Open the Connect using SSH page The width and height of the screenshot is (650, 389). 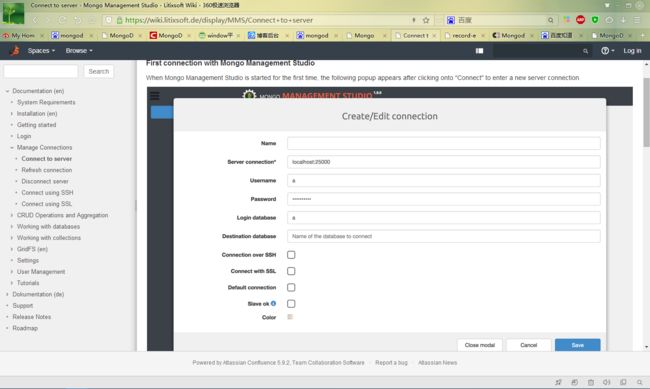[x=47, y=192]
